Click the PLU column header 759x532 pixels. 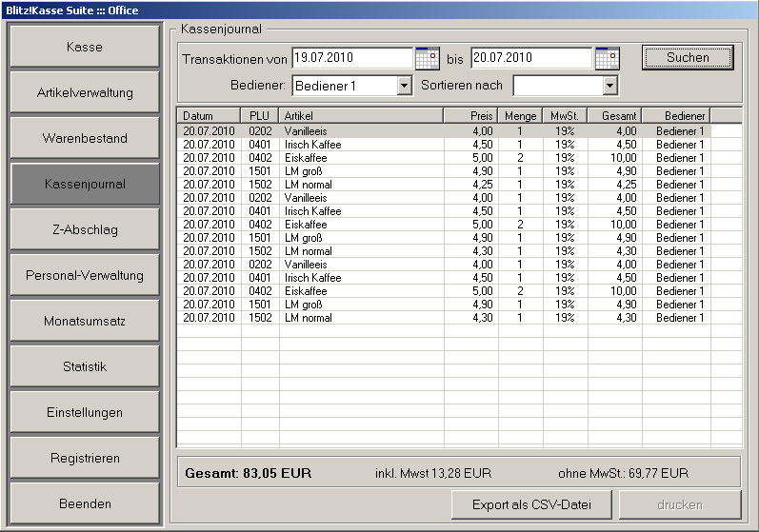[259, 115]
